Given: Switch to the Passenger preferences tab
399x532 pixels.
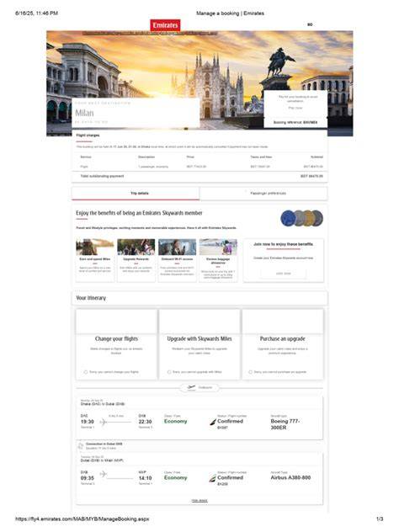Looking at the screenshot, I should pyautogui.click(x=263, y=194).
